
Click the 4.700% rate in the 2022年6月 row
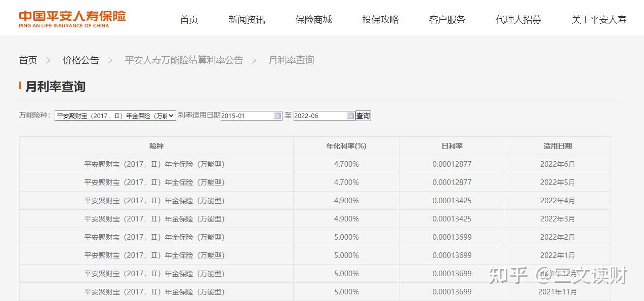point(346,164)
